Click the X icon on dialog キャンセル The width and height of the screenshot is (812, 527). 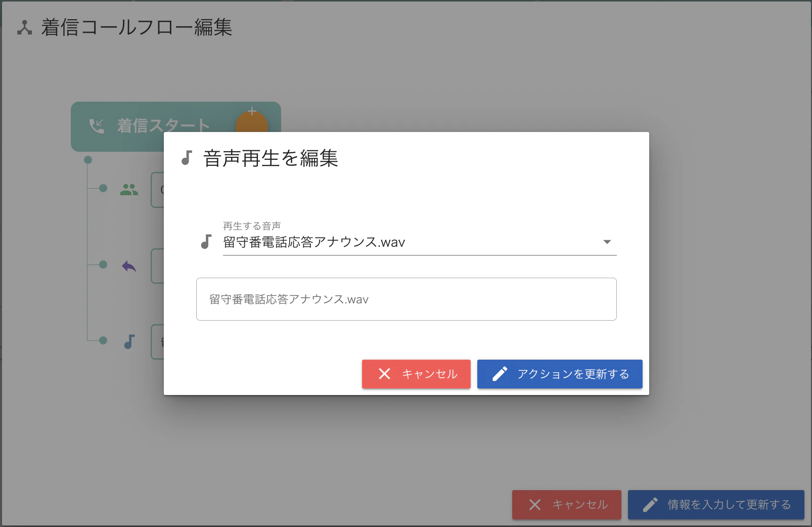(384, 374)
